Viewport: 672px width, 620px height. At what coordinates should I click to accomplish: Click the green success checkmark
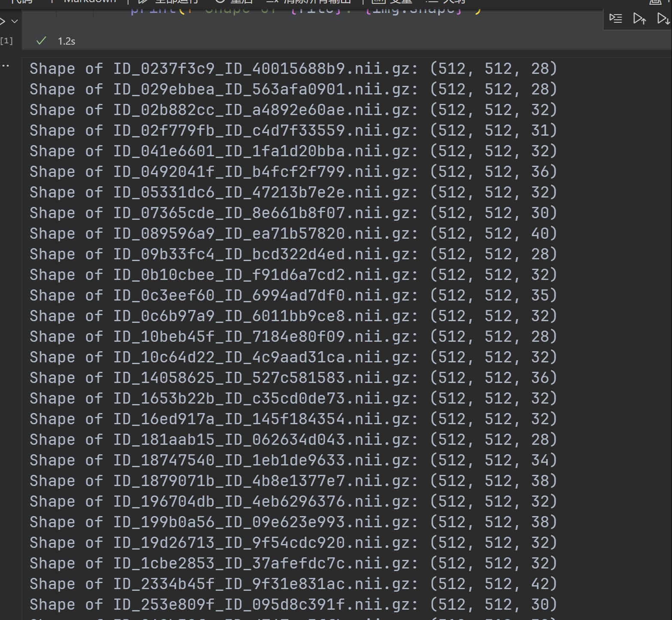41,41
